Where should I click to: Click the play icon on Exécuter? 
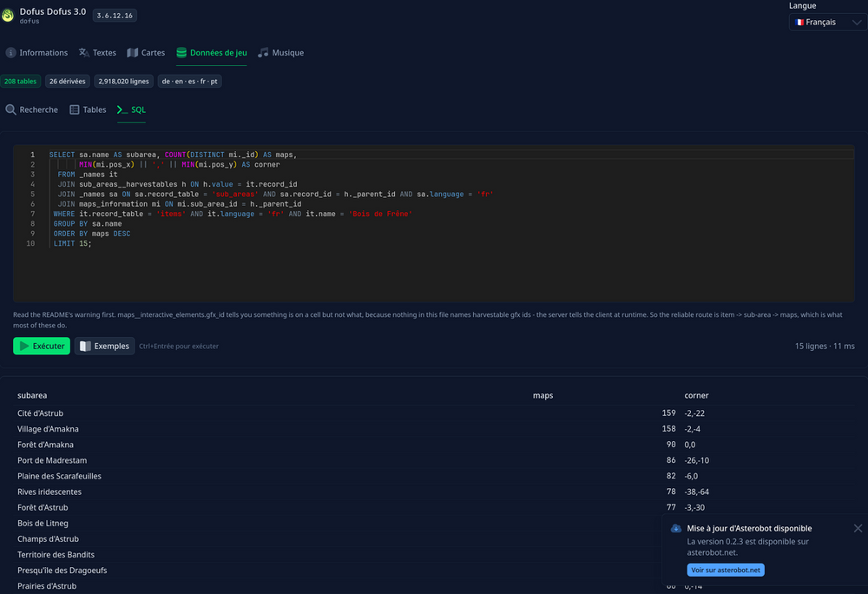click(x=24, y=346)
